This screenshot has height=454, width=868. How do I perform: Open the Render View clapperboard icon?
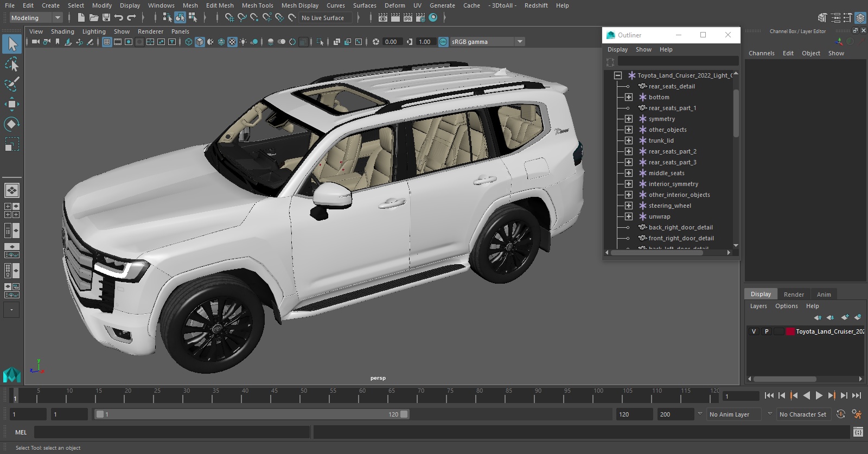click(x=383, y=18)
